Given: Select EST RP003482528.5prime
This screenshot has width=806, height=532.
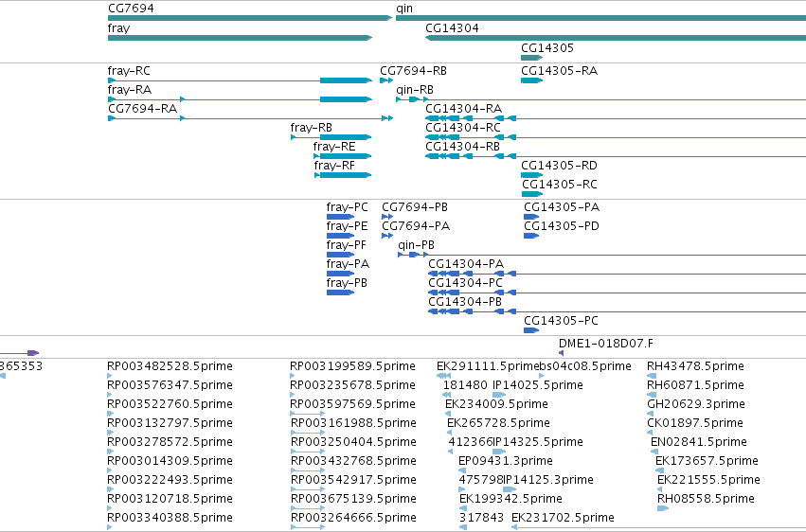Looking at the screenshot, I should pos(170,366).
